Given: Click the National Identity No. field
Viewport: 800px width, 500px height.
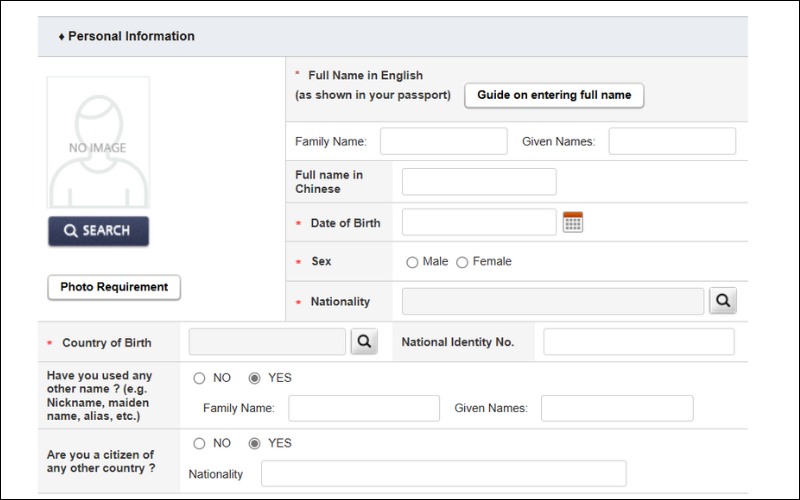Looking at the screenshot, I should click(638, 342).
